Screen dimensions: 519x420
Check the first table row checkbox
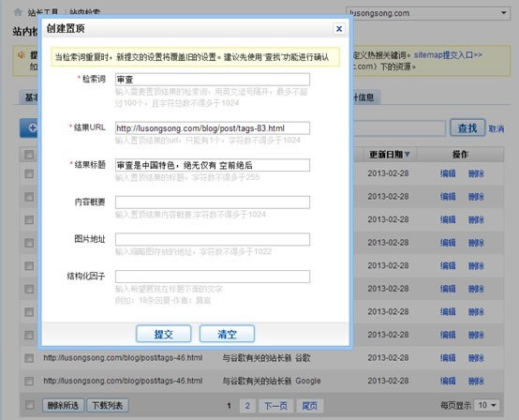[x=29, y=173]
